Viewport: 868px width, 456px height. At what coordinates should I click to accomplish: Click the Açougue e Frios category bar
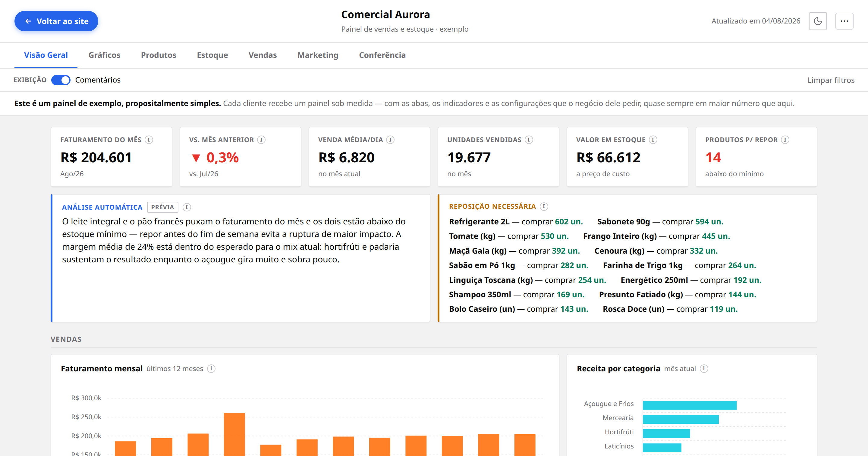coord(689,405)
